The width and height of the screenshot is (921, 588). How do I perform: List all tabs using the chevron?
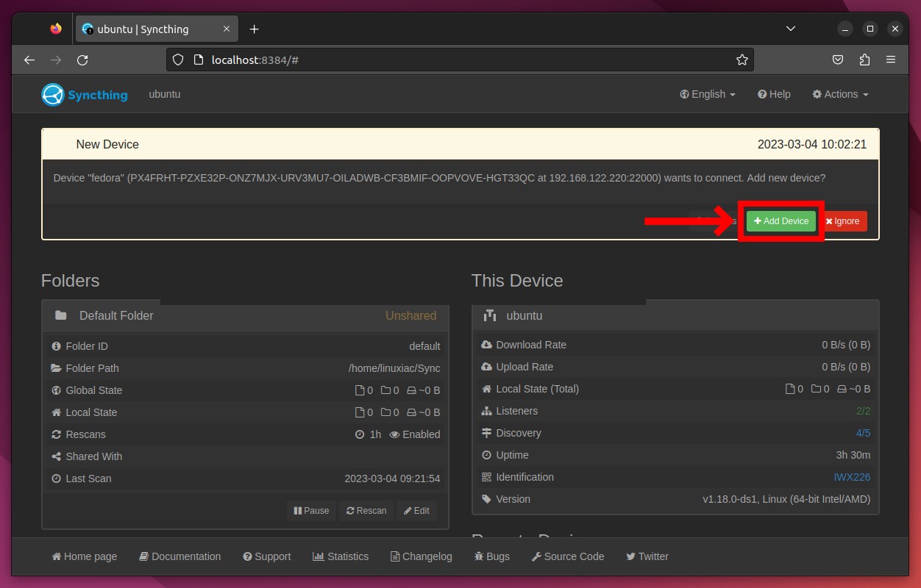(791, 29)
